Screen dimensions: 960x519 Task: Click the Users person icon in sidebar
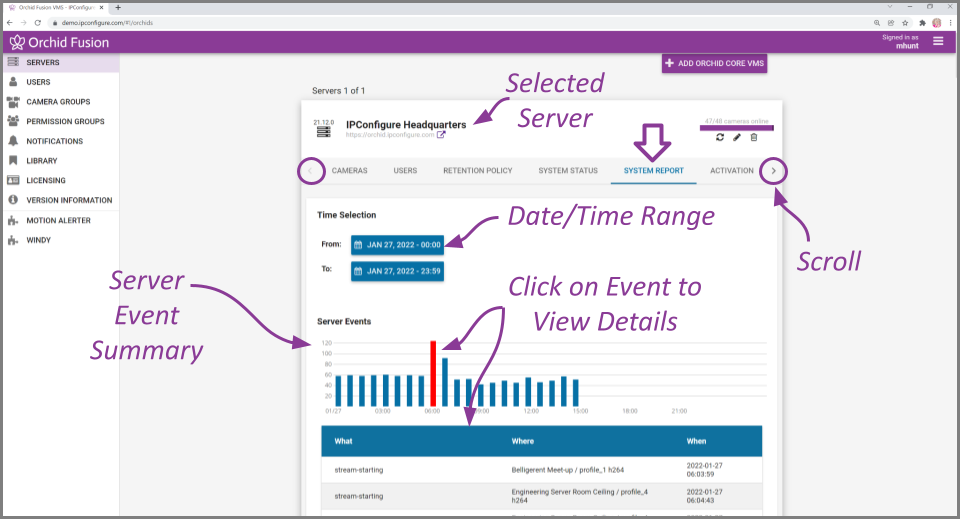(13, 81)
